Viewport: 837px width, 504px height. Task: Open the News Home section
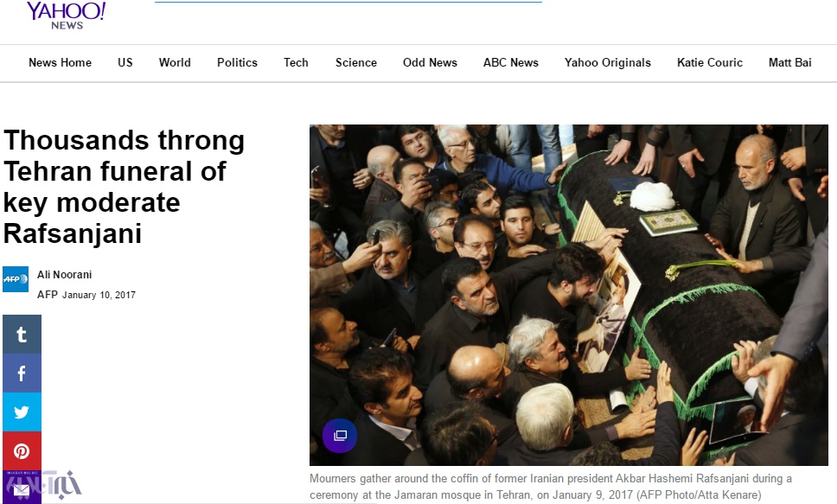(x=61, y=62)
